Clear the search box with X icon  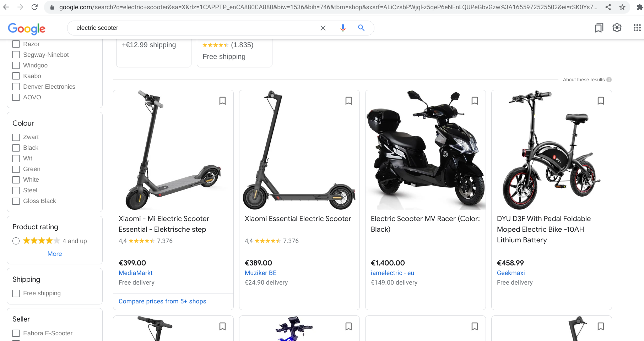tap(323, 28)
